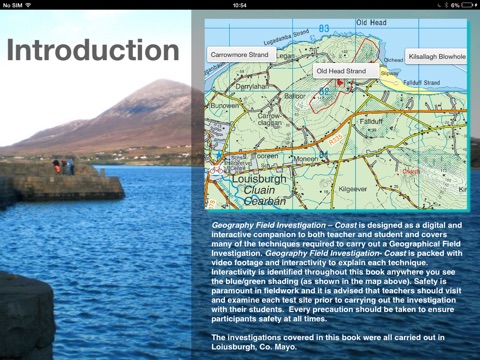
Task: Tap the R335 road label on map
Action: tap(336, 139)
